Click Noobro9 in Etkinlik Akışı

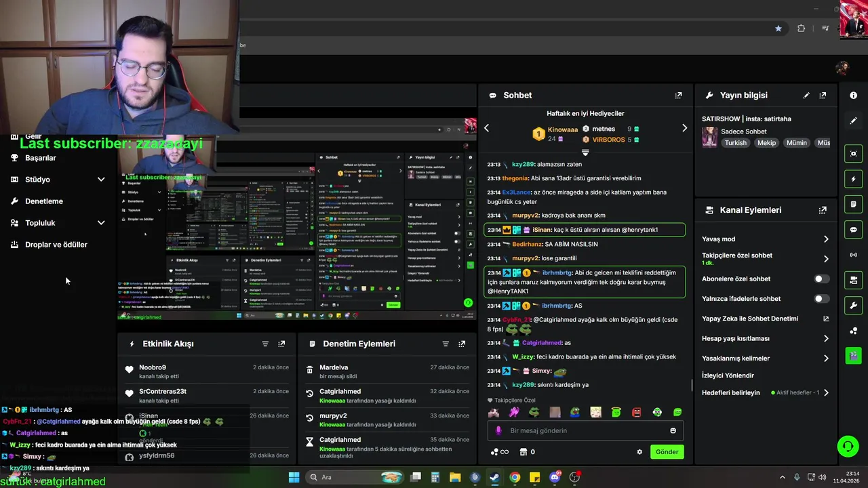[x=153, y=367]
